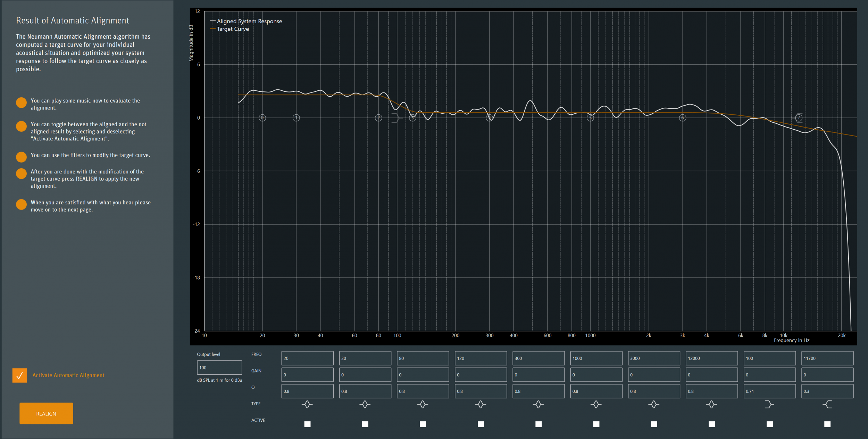
Task: Click the FREQ field showing 300
Action: tap(538, 358)
